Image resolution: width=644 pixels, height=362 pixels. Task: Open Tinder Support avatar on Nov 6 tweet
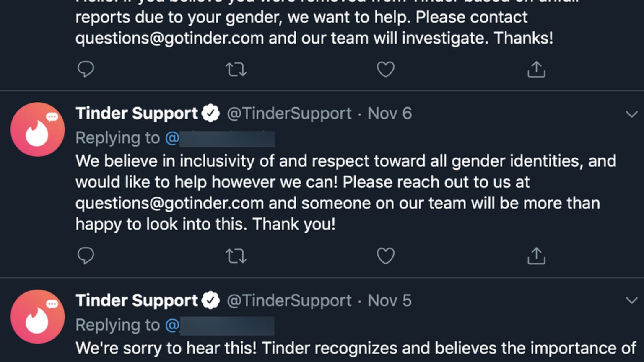click(x=38, y=129)
